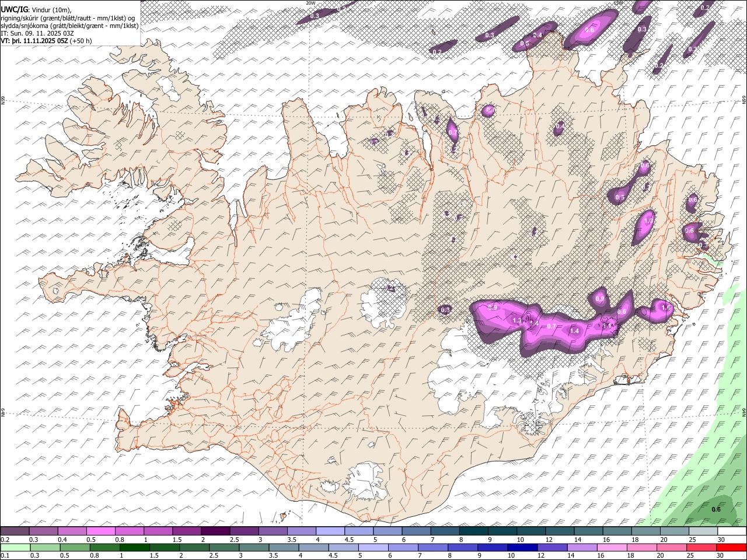Click the blue 8 swatch in lower legend row

pos(463,547)
